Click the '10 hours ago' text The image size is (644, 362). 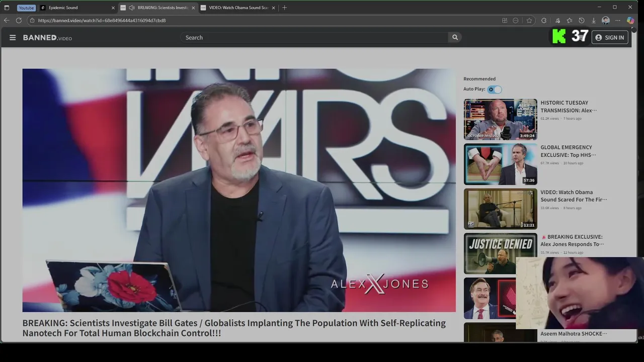tap(574, 163)
